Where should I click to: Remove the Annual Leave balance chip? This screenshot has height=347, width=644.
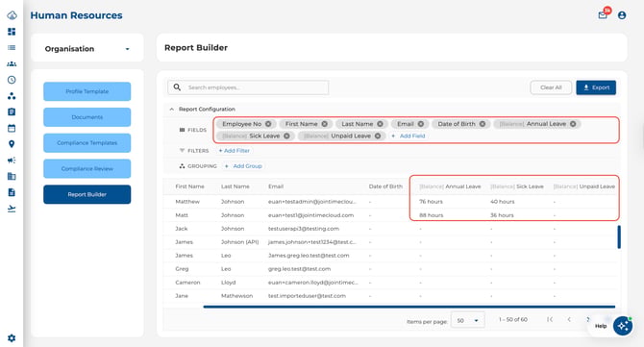coord(573,124)
